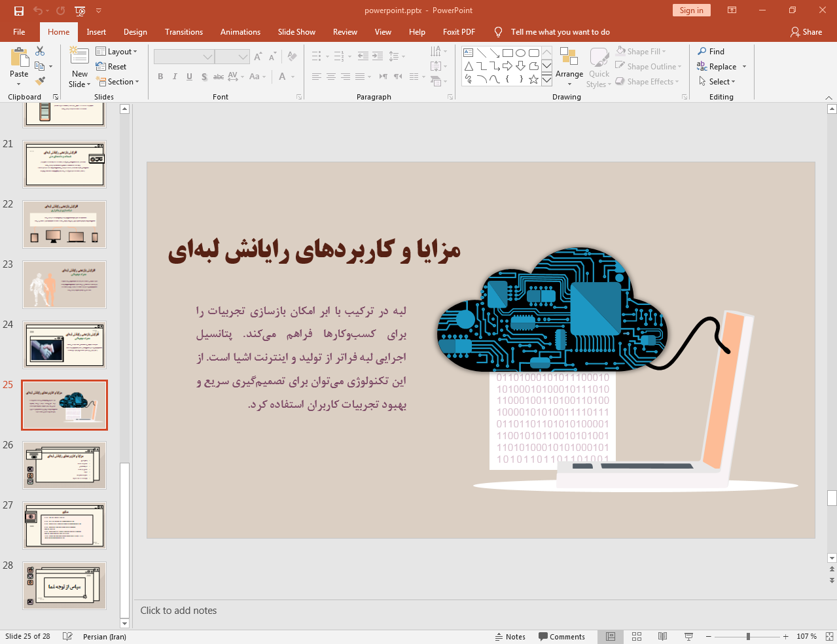The image size is (837, 644).
Task: Toggle Normal view button in status bar
Action: [611, 637]
